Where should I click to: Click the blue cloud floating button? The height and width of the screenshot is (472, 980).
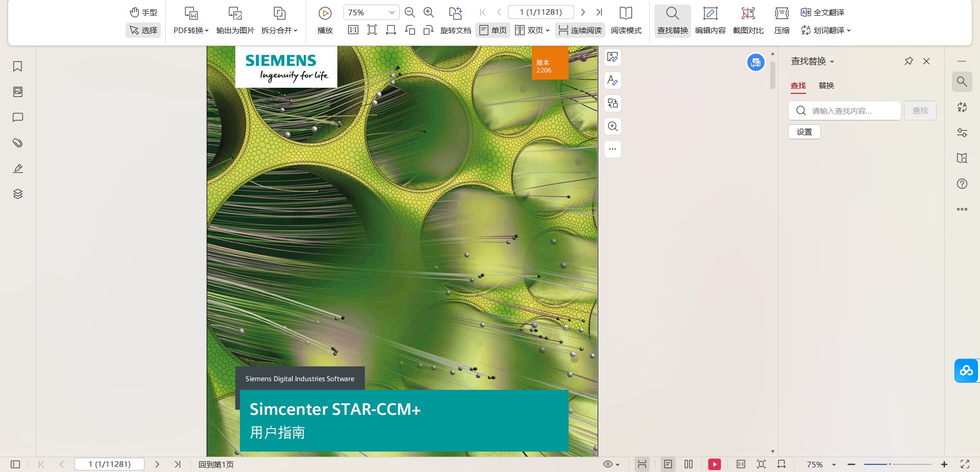pos(967,370)
